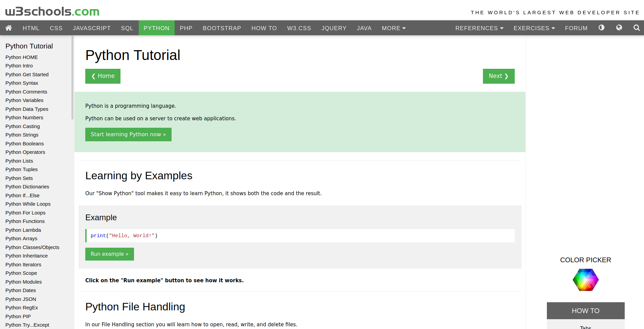Image resolution: width=644 pixels, height=329 pixels.
Task: Open Python Lists link
Action: tap(19, 161)
